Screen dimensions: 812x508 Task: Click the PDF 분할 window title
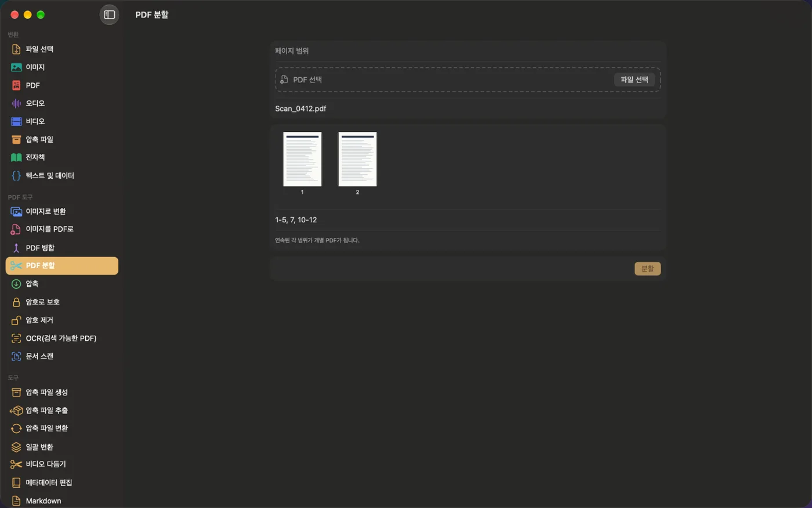pos(152,15)
